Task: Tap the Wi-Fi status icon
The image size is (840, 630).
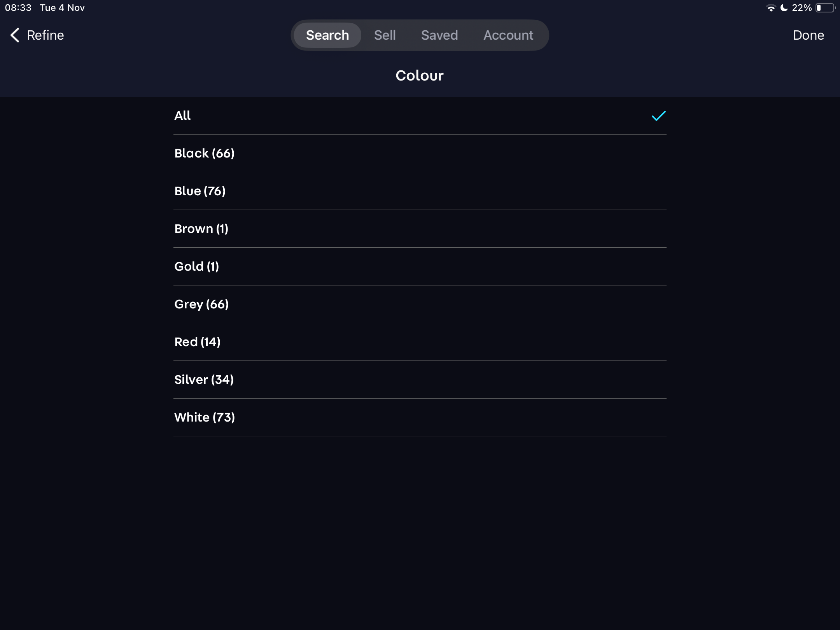Action: pyautogui.click(x=770, y=8)
